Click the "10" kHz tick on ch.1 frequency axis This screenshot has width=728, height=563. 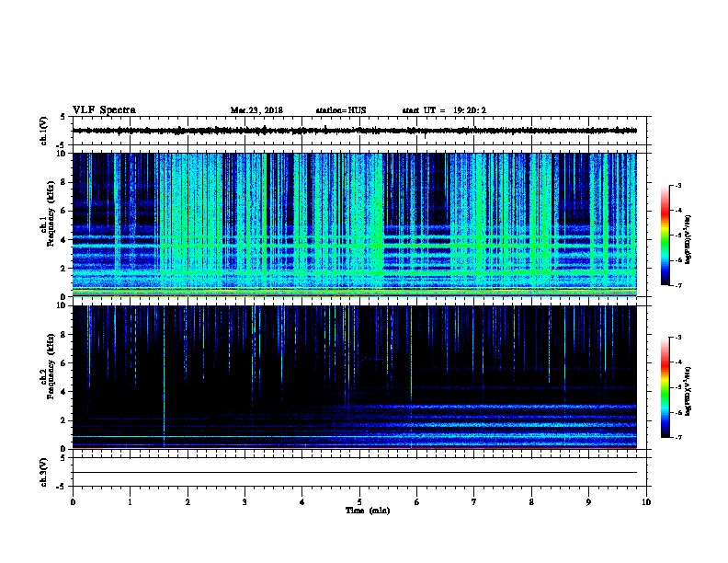[x=63, y=154]
